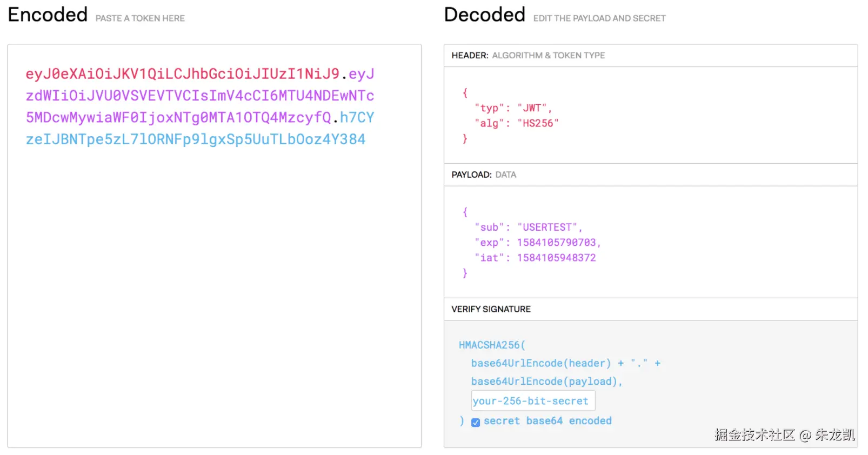Click the "typ": "JWT" line in header
Image resolution: width=868 pixels, height=455 pixels.
pyautogui.click(x=513, y=108)
